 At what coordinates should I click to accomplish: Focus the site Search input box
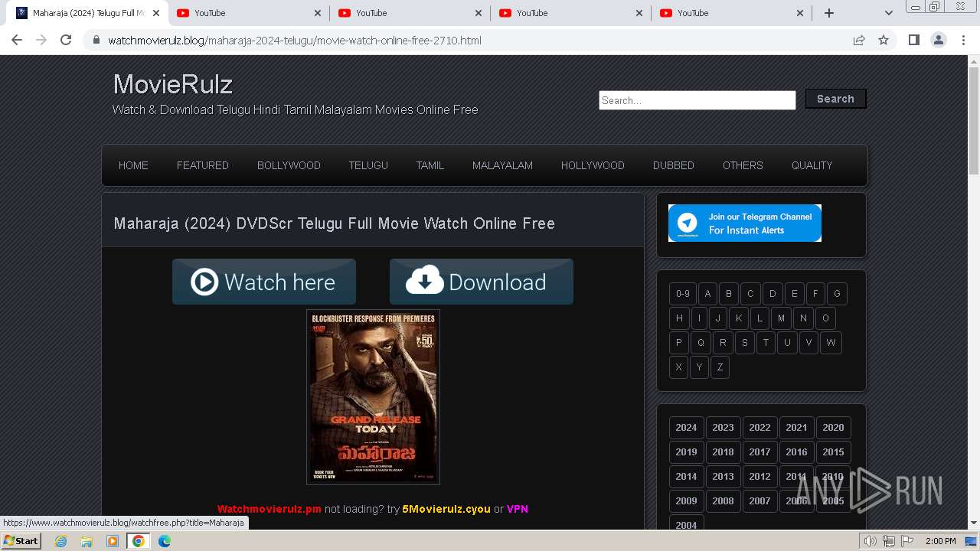[697, 100]
